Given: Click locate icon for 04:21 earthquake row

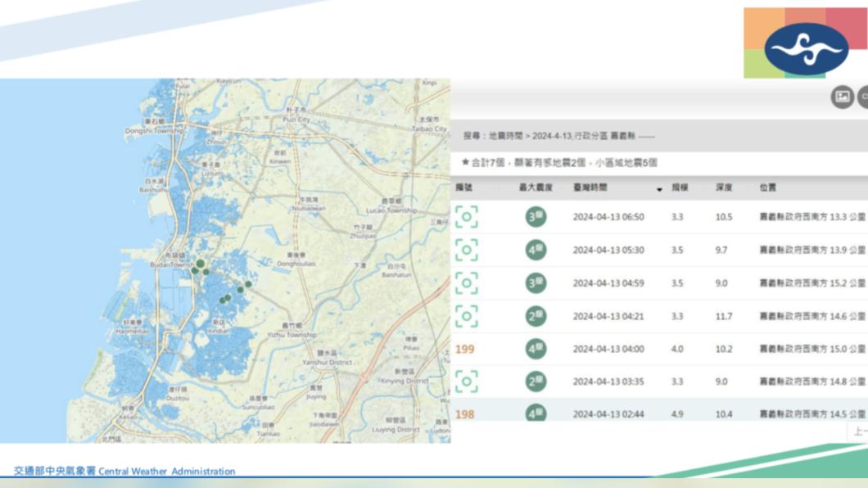Looking at the screenshot, I should (466, 316).
